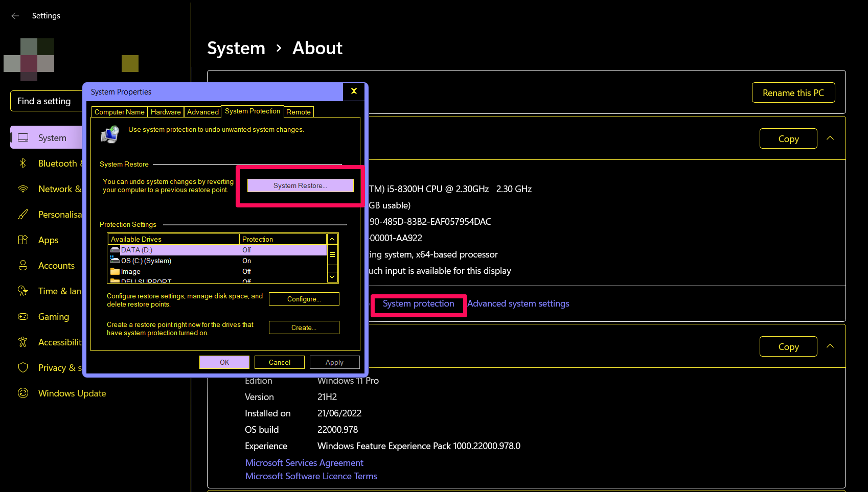Screen dimensions: 868x492
Task: Click the user profile avatar
Action: coord(29,59)
